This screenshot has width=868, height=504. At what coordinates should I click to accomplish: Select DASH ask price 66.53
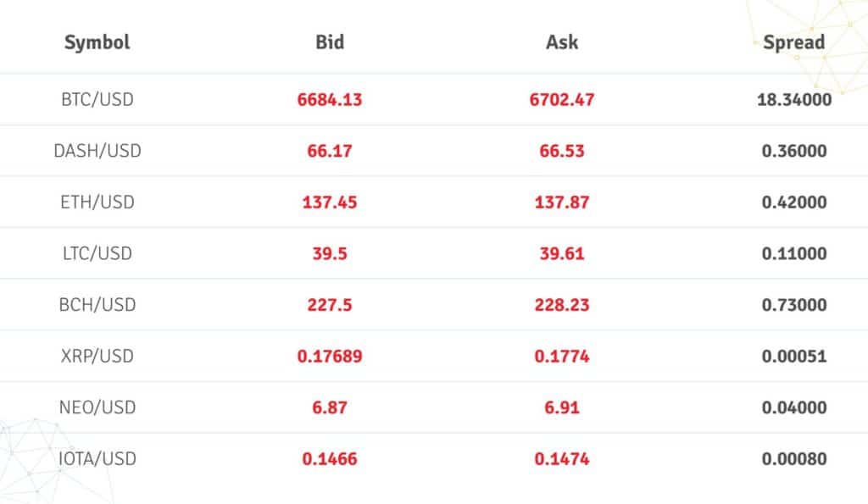pos(562,151)
